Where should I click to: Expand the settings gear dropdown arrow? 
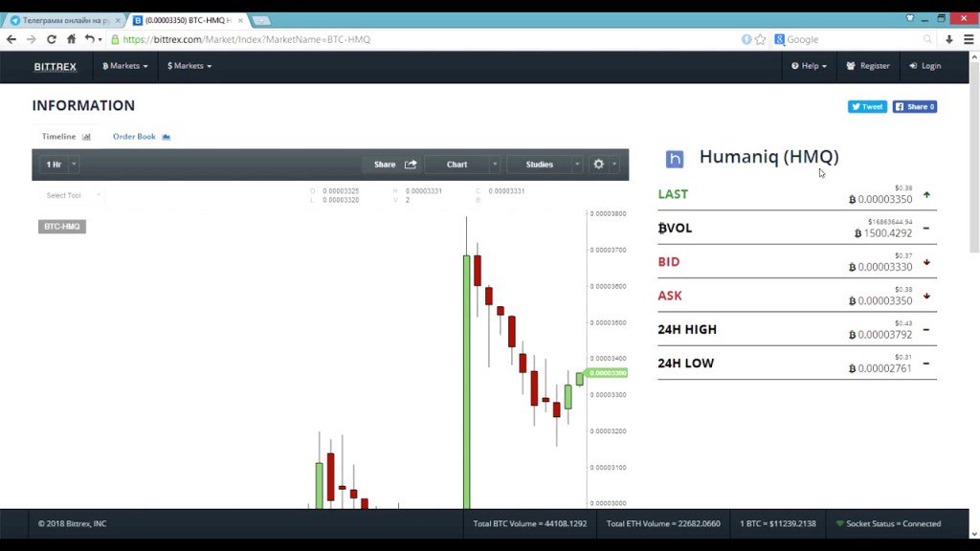coord(614,165)
